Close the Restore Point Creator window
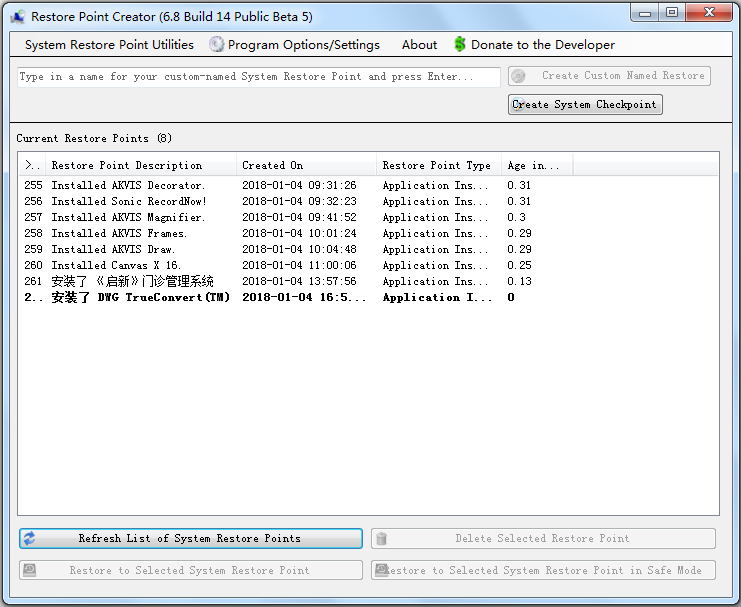 (709, 13)
